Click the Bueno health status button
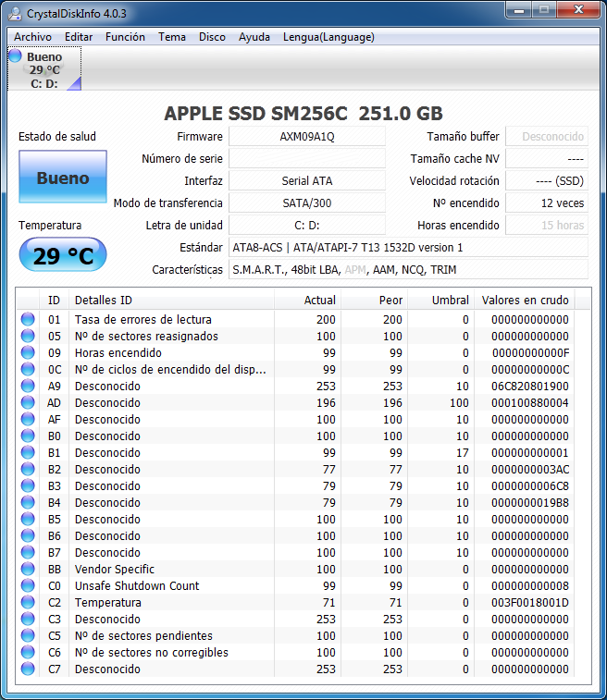 (x=63, y=178)
